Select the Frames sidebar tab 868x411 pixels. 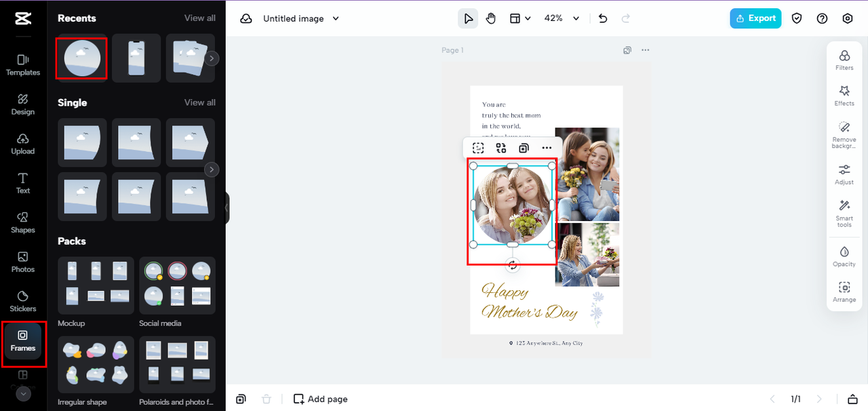pyautogui.click(x=23, y=340)
